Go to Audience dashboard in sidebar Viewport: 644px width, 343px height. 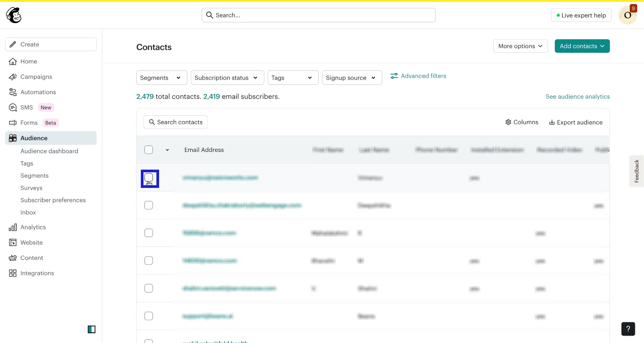(x=49, y=151)
